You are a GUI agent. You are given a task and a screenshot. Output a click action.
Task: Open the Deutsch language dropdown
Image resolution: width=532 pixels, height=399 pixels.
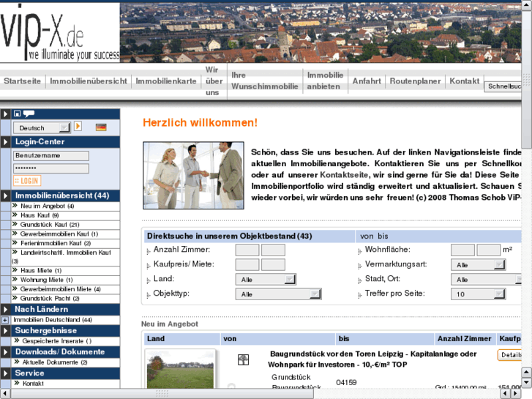coord(42,127)
